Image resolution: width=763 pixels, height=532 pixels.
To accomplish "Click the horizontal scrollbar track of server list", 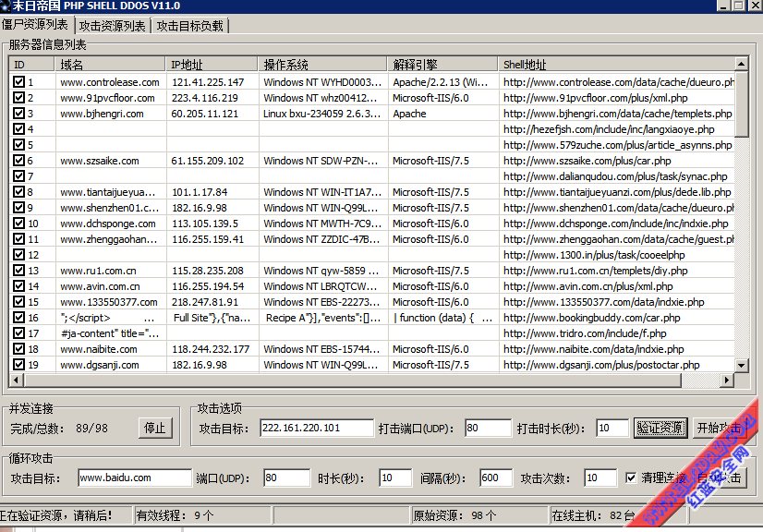I will point(700,380).
